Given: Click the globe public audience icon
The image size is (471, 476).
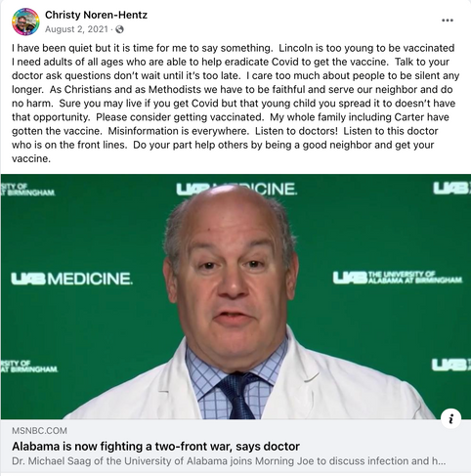Looking at the screenshot, I should point(119,29).
